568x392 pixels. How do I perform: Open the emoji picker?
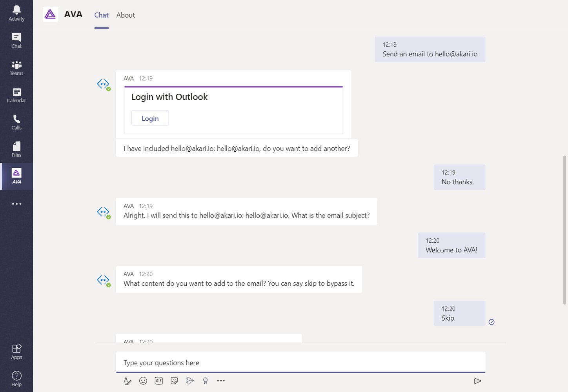pyautogui.click(x=143, y=381)
